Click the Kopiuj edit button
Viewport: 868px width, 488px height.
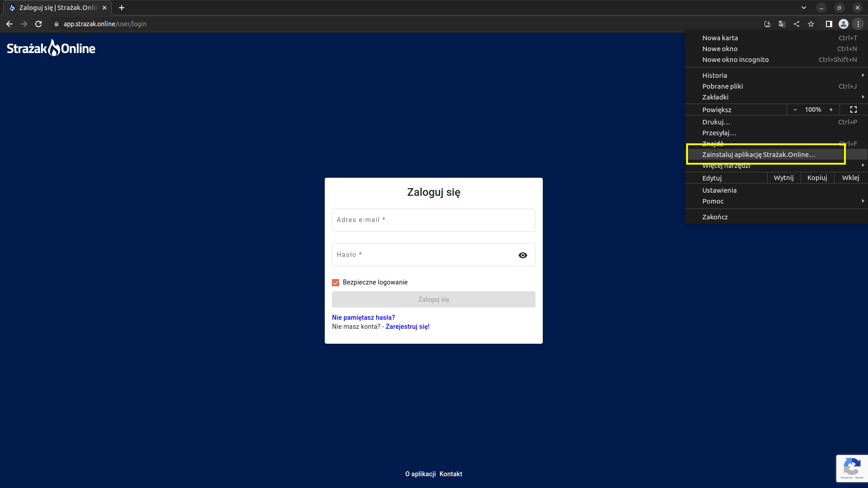pos(817,178)
